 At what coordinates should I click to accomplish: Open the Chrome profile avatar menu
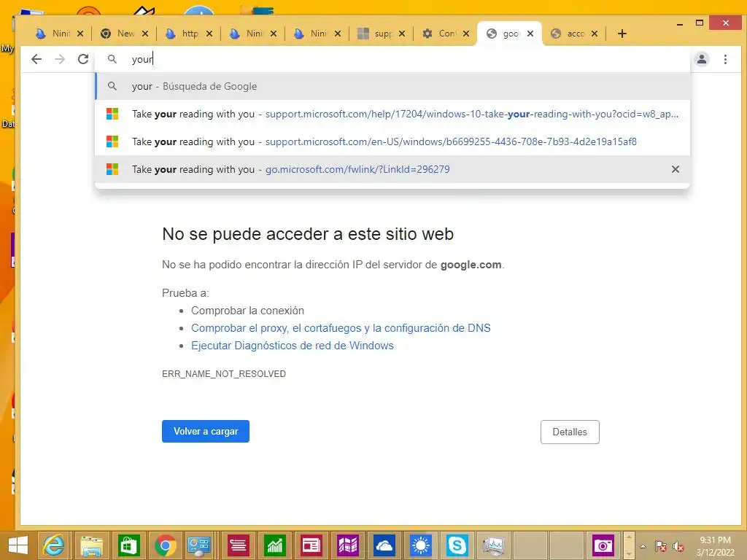[702, 59]
